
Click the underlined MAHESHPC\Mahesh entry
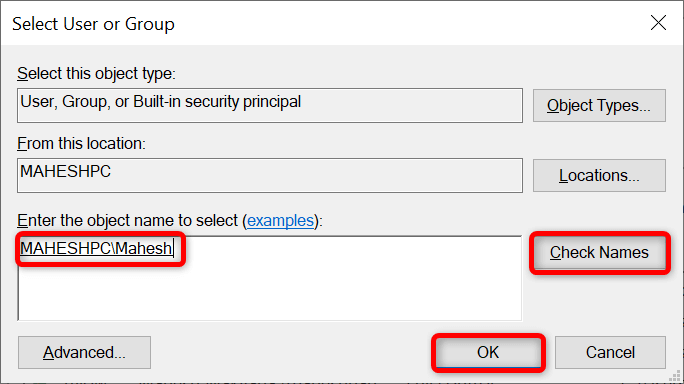click(x=96, y=248)
